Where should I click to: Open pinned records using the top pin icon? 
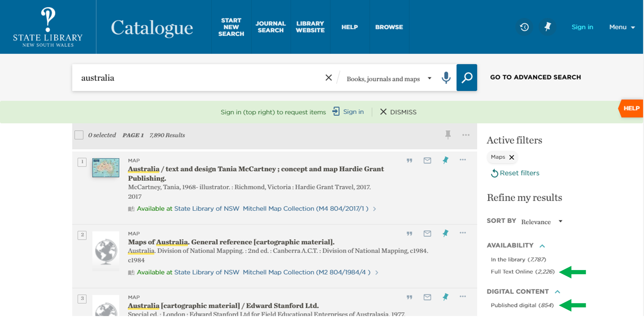(x=548, y=27)
